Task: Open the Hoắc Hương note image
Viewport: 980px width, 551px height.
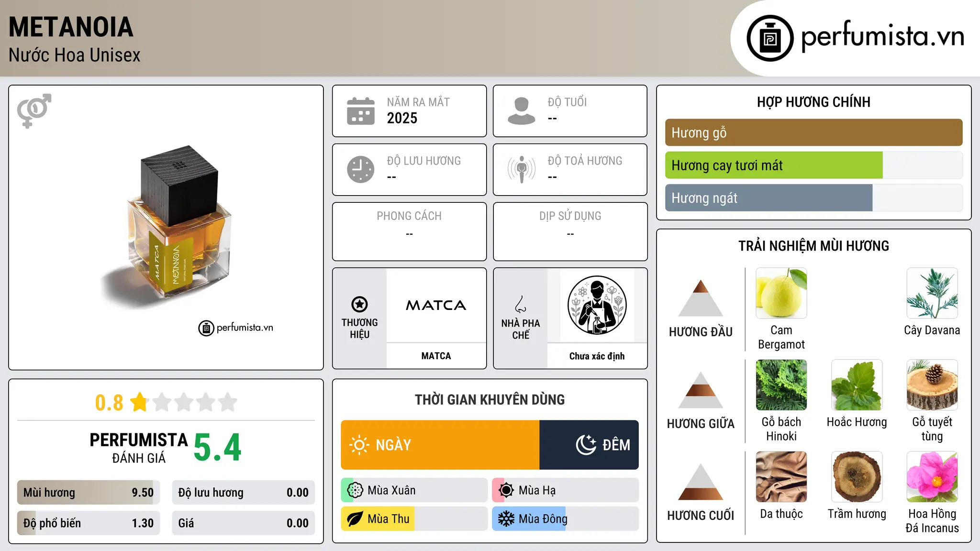Action: (857, 385)
